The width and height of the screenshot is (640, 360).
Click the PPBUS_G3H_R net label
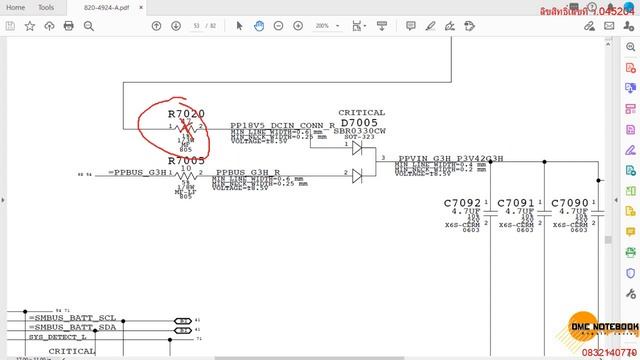click(x=248, y=173)
